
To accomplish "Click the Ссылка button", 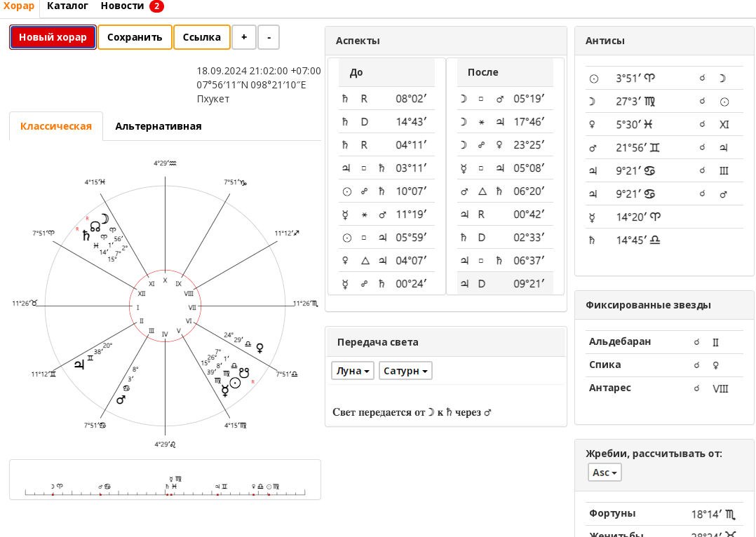I will pos(201,37).
